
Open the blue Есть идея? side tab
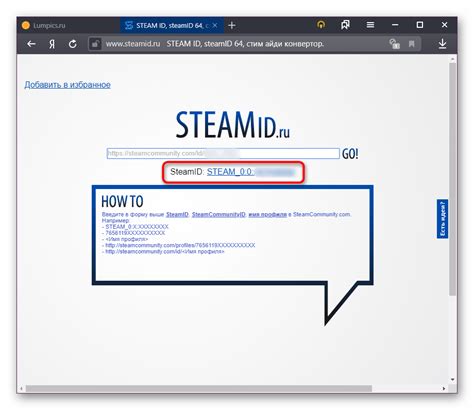pos(442,219)
